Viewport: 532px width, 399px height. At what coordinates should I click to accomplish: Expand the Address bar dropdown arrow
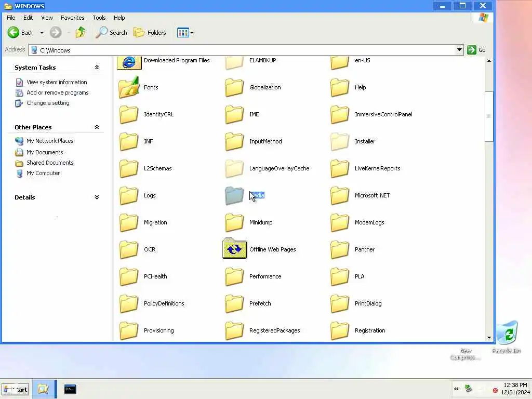(x=459, y=50)
